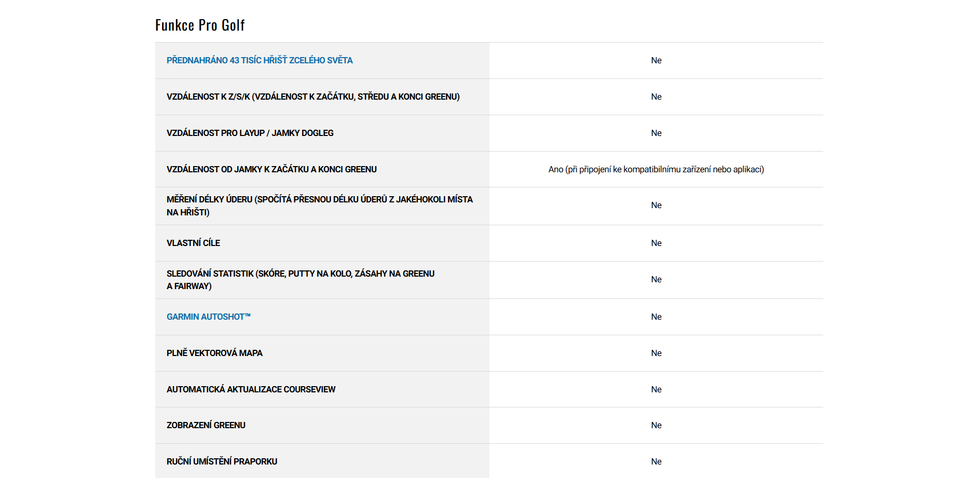The width and height of the screenshot is (980, 478).
Task: Select the Plně vektorová mapa label
Action: pos(214,353)
